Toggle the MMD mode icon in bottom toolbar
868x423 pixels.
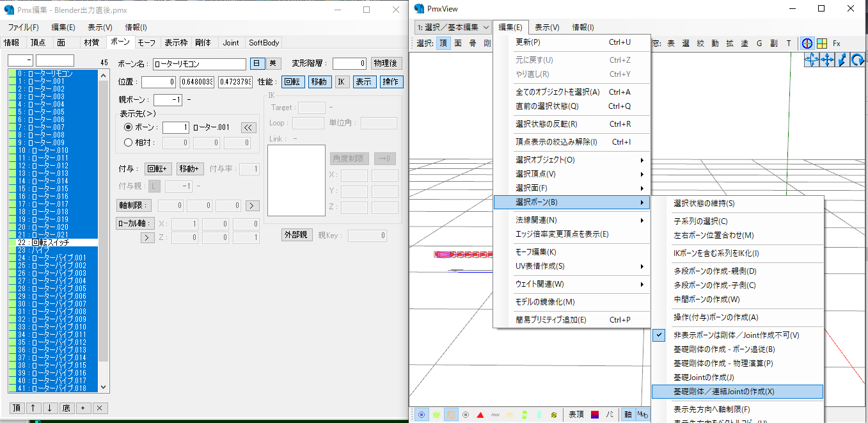point(642,415)
